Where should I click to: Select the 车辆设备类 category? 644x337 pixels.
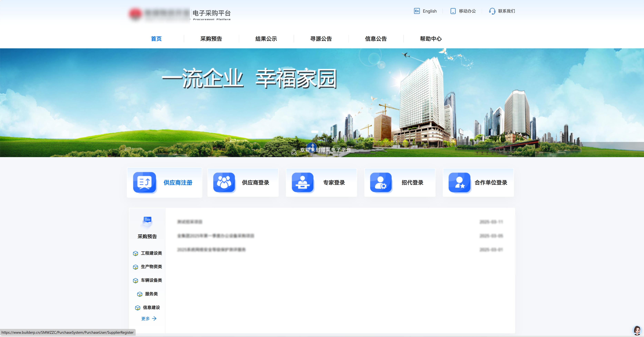pos(151,280)
